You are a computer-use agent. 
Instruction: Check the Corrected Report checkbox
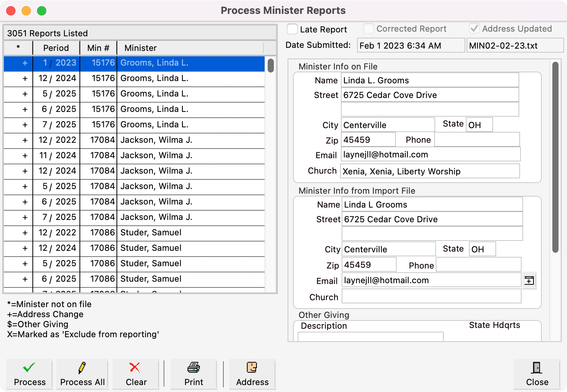pos(368,29)
